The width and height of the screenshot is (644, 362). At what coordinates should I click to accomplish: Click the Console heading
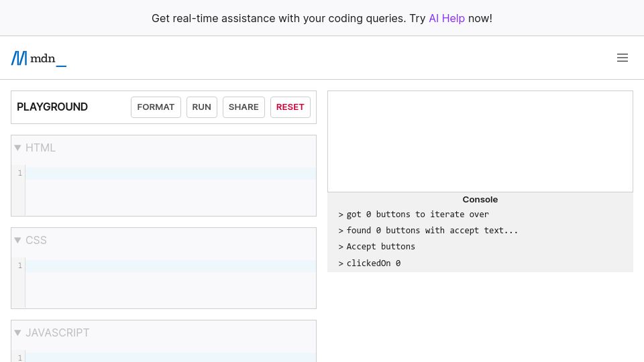pos(480,200)
